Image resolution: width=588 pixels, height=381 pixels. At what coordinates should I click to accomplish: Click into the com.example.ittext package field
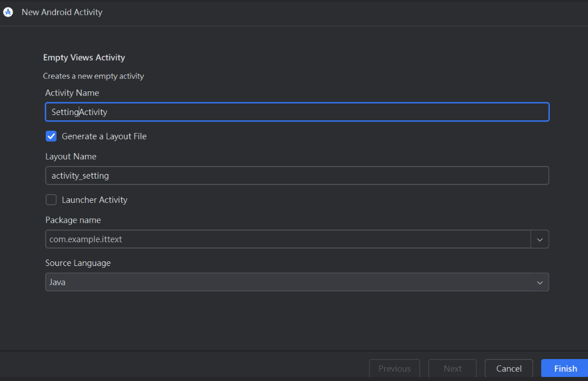pyautogui.click(x=288, y=239)
